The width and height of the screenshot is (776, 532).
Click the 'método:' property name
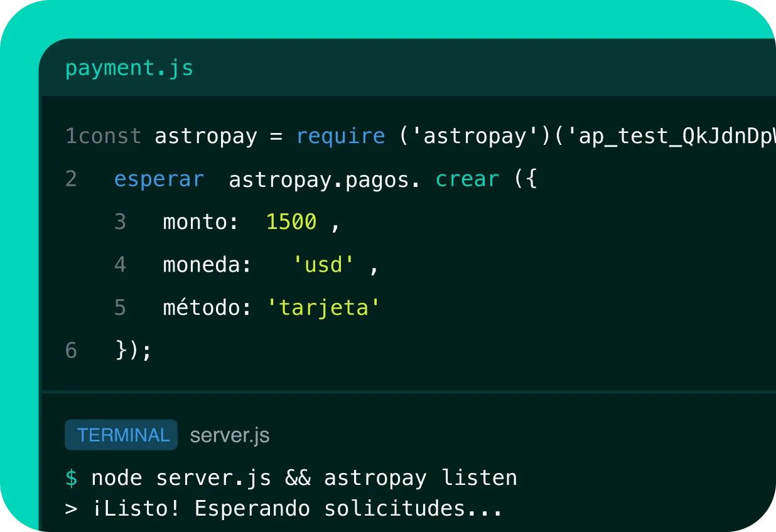(x=207, y=307)
